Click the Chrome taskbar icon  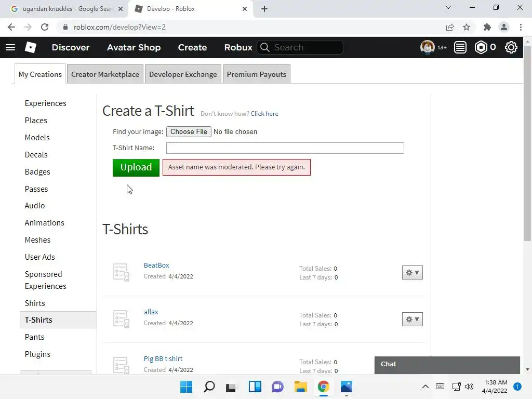pyautogui.click(x=323, y=387)
